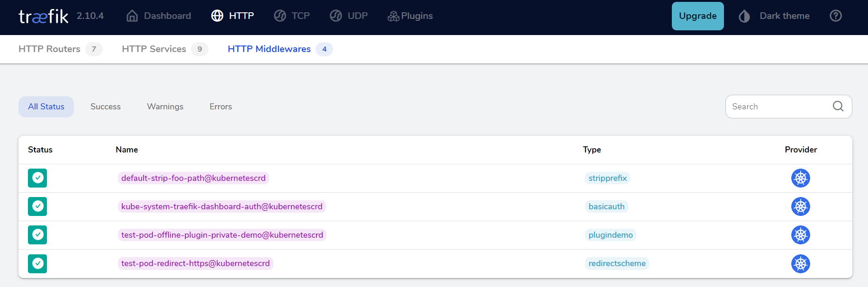Viewport: 868px width, 287px height.
Task: Filter middlewares by Errors
Action: click(x=221, y=107)
